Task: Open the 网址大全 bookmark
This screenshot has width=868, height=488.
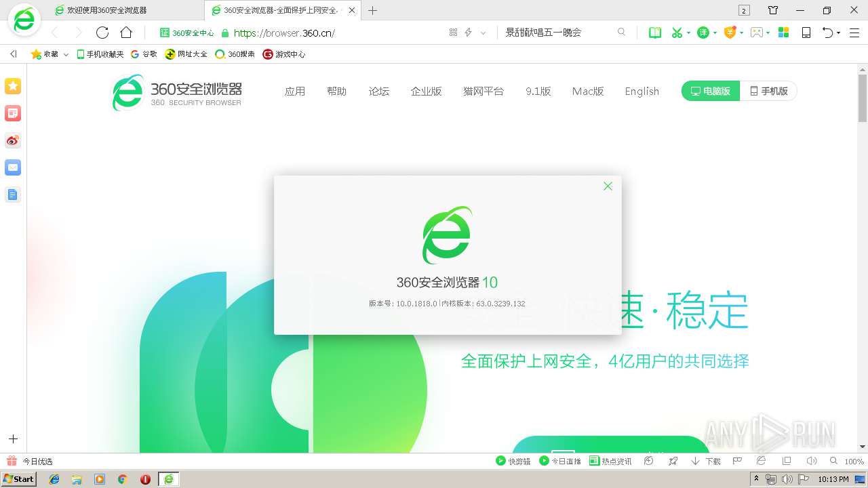Action: point(186,54)
